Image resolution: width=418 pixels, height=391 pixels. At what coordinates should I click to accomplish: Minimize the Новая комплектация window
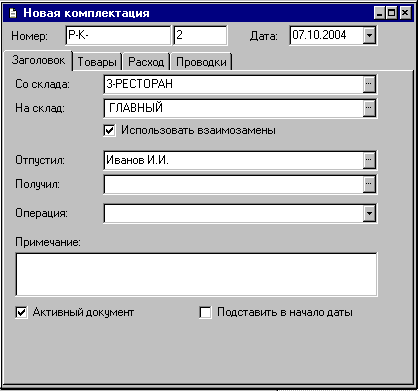(x=379, y=13)
